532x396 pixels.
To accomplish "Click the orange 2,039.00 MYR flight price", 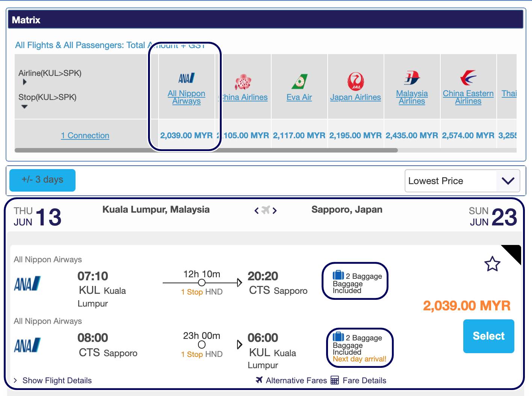I will point(467,306).
